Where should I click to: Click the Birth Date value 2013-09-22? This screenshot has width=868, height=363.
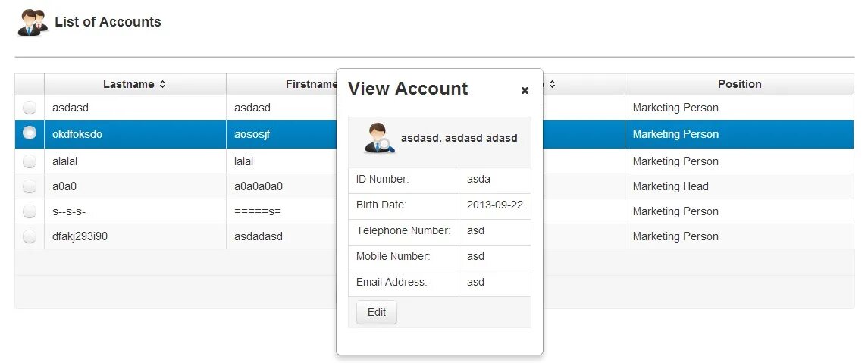click(x=495, y=205)
